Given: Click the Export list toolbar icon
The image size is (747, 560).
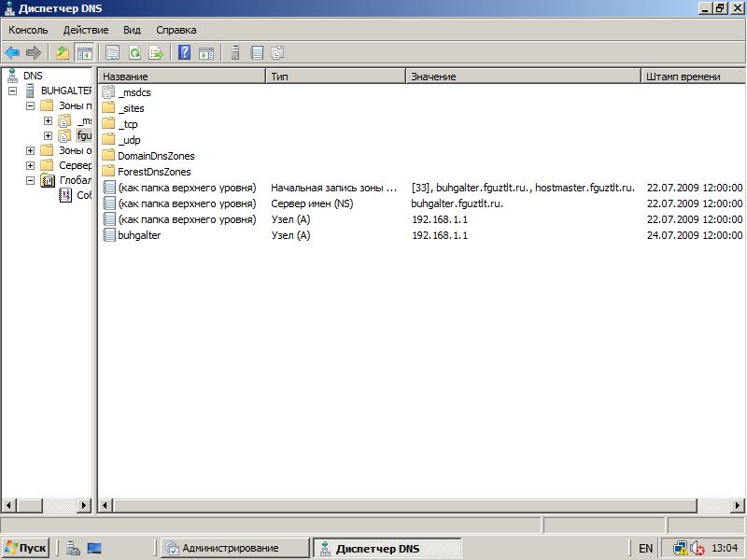Looking at the screenshot, I should (156, 53).
